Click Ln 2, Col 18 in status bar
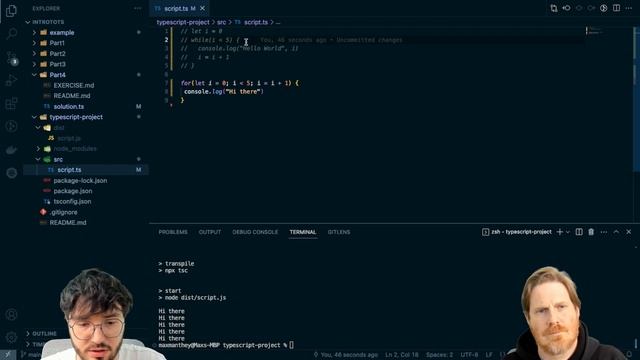The height and width of the screenshot is (360, 640). (x=402, y=355)
